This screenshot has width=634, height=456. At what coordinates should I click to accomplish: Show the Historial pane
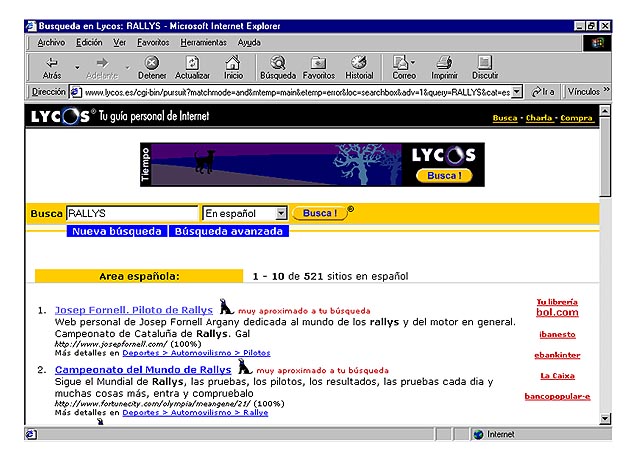359,68
